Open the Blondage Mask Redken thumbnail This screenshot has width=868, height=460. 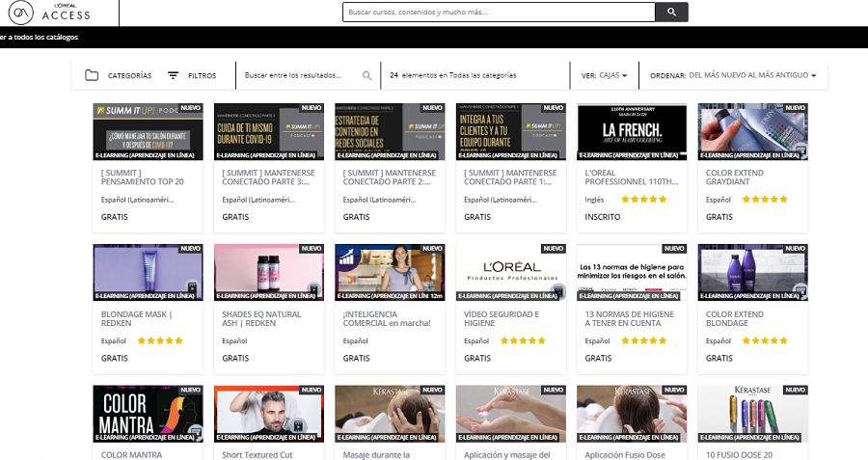tap(148, 272)
